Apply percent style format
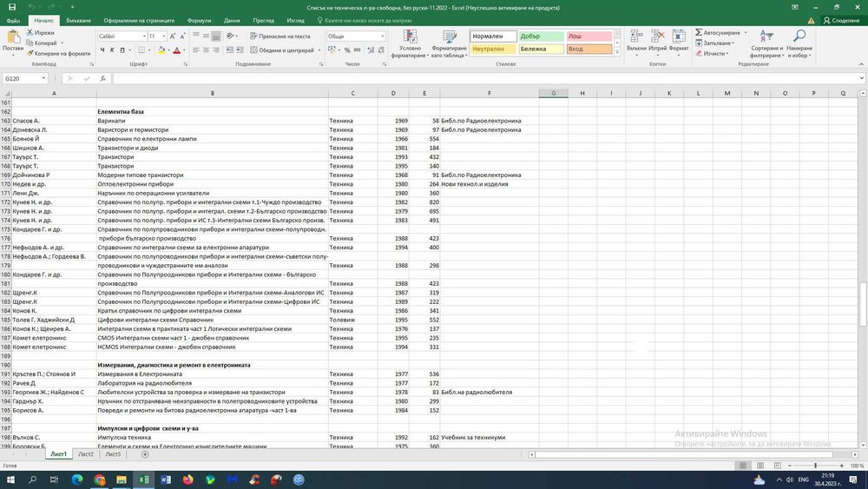The image size is (868, 489). pyautogui.click(x=347, y=50)
